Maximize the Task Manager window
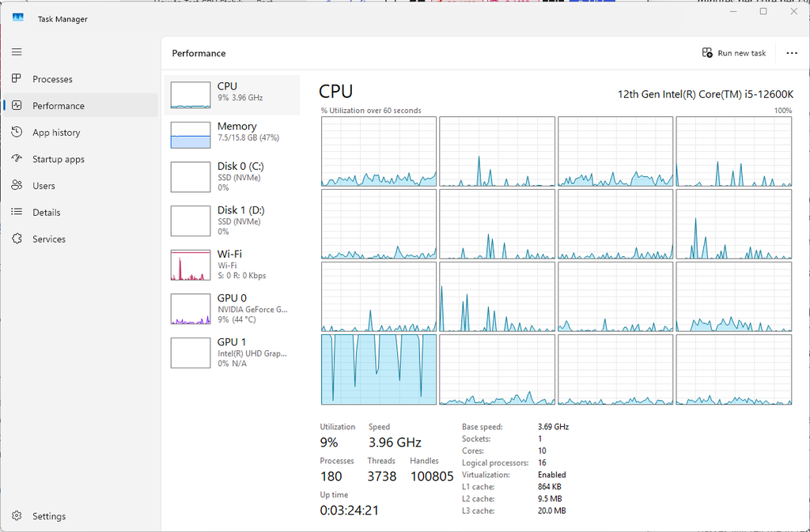 tap(763, 11)
